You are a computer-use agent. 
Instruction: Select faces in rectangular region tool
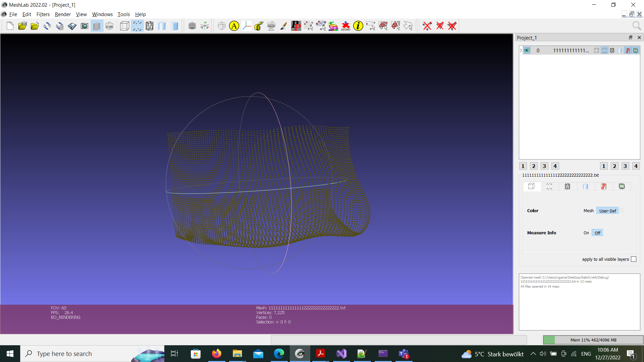point(383,26)
